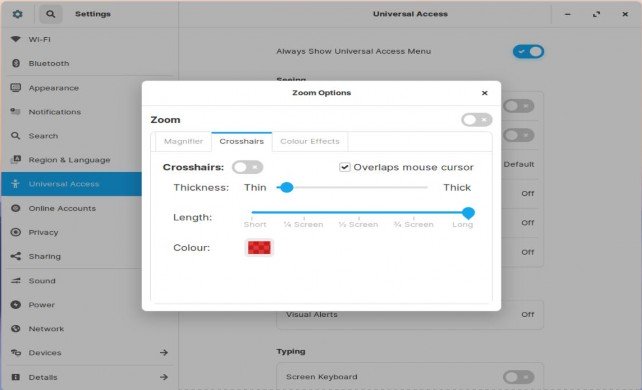Uncheck Overlaps mouse cursor checkbox

(x=345, y=167)
